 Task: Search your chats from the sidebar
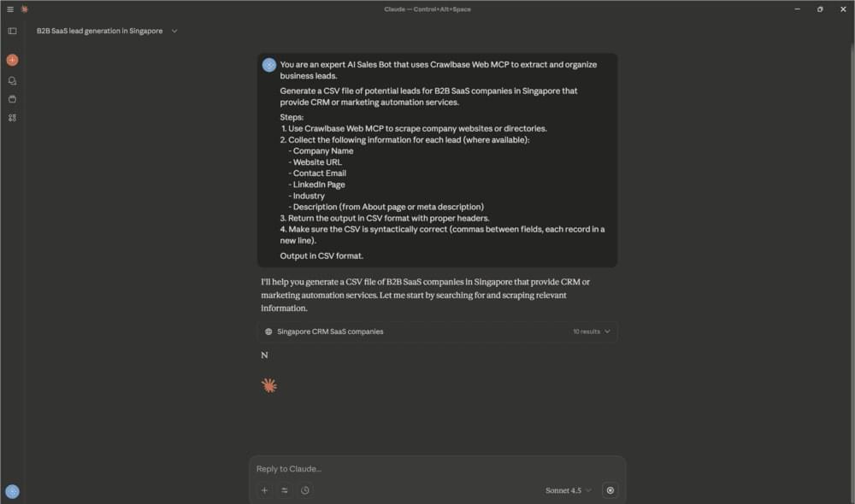(12, 80)
